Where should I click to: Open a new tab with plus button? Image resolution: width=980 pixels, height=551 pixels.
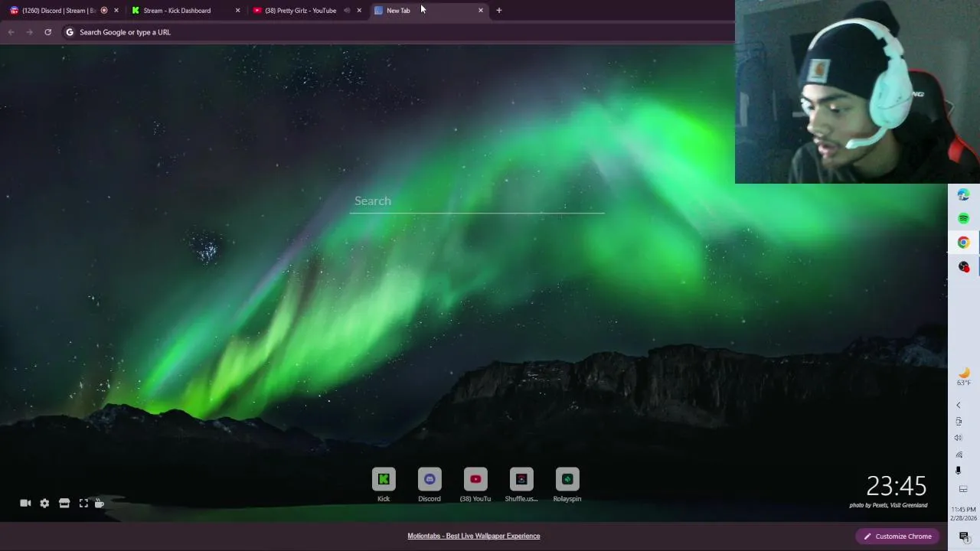[x=499, y=10]
